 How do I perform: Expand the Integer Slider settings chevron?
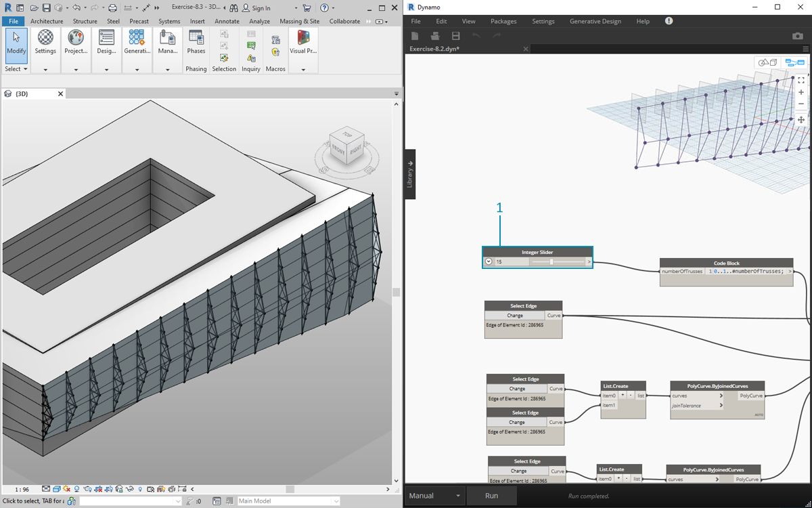click(x=489, y=261)
